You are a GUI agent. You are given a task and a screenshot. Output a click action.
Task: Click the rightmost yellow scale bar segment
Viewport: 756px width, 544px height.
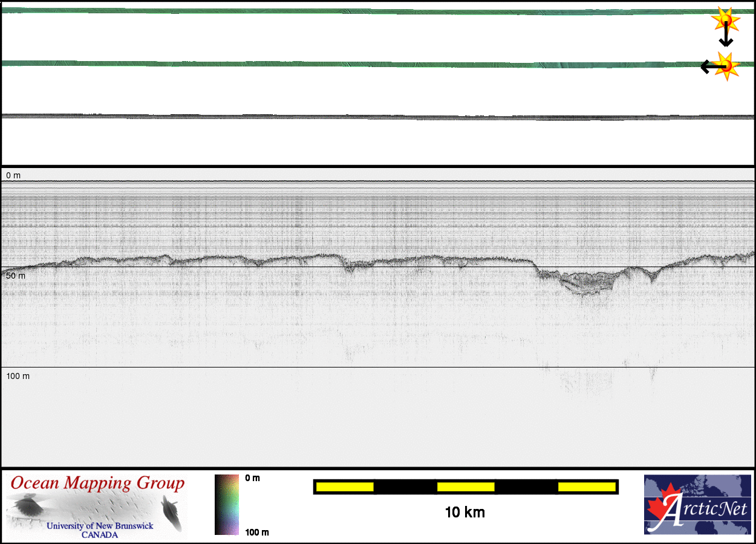coord(586,487)
